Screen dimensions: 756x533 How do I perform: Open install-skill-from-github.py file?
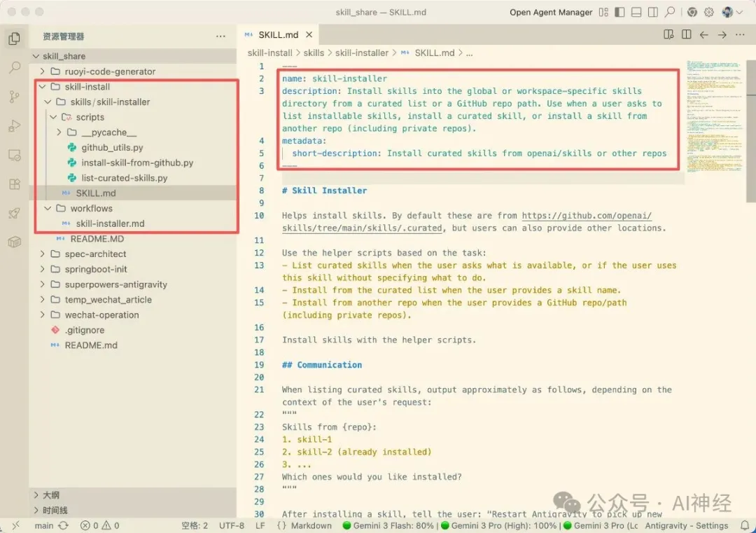click(137, 163)
